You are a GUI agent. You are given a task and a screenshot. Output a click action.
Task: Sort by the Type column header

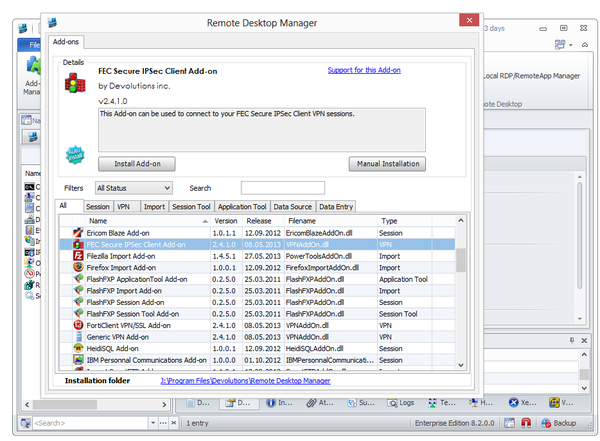tap(404, 221)
